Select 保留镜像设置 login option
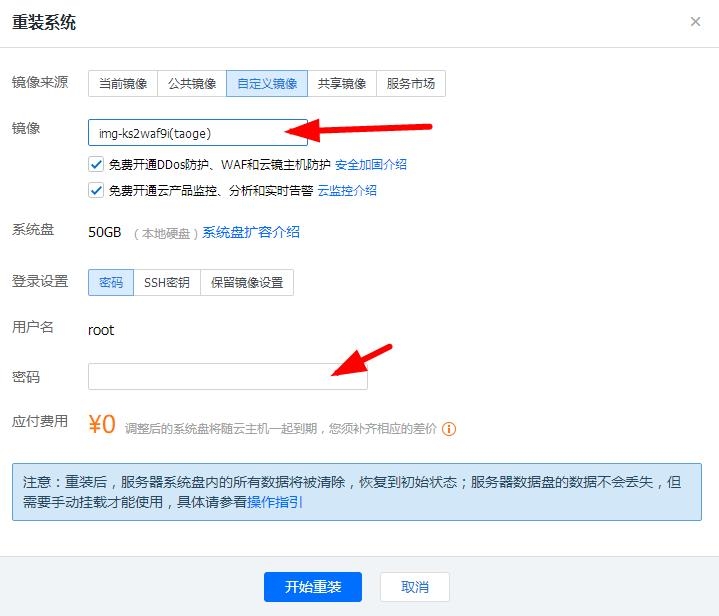The image size is (719, 616). point(247,283)
